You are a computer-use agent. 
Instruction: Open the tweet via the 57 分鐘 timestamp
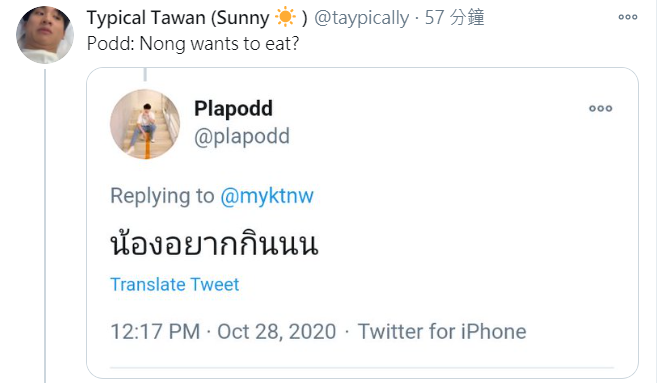tap(455, 18)
